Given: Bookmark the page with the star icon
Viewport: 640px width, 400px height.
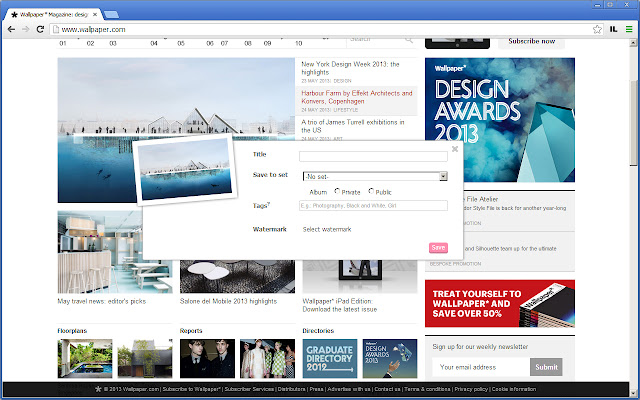Looking at the screenshot, I should tap(597, 29).
